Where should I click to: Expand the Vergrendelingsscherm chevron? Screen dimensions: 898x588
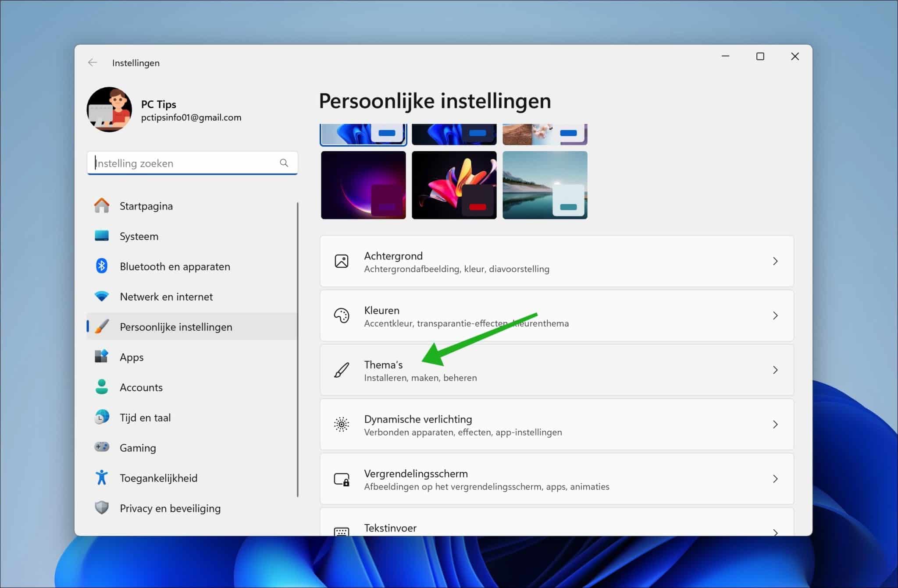775,478
